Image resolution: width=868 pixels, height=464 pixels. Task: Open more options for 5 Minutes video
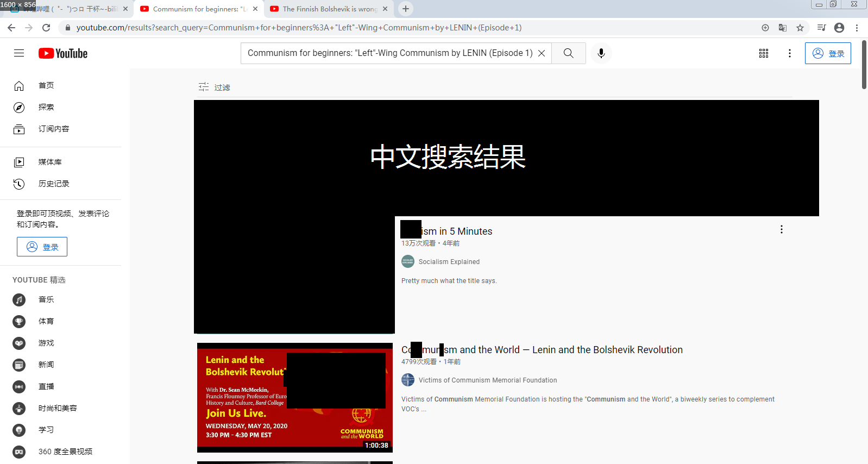point(782,229)
